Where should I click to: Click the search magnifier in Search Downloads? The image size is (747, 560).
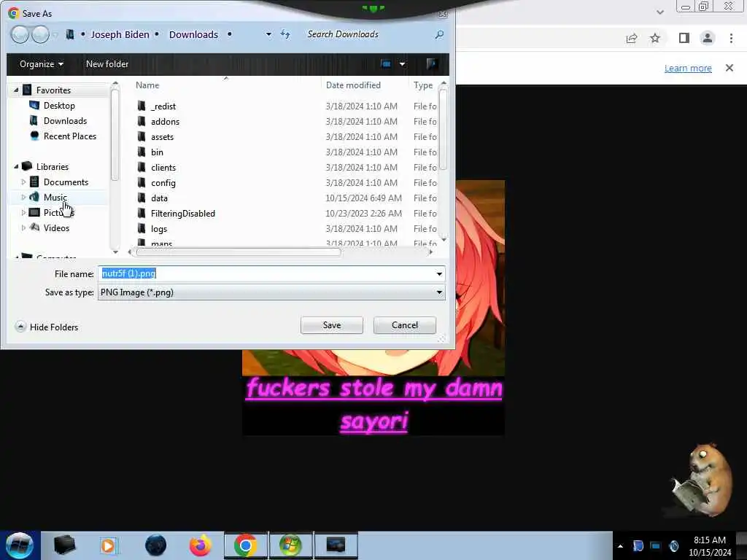coord(439,34)
